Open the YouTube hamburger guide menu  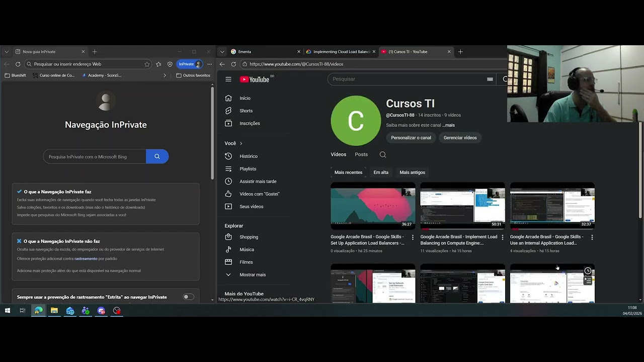point(228,79)
